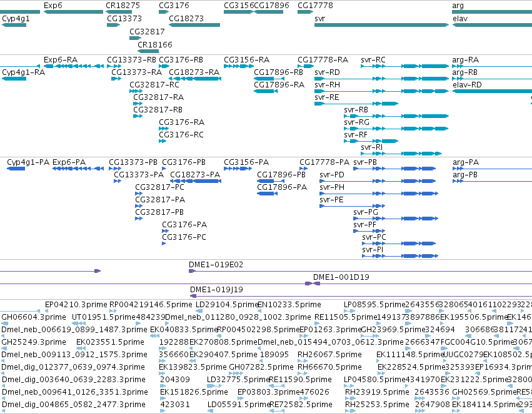Click the arg gene label
Image resolution: width=532 pixels, height=414 pixels.
[x=458, y=6]
